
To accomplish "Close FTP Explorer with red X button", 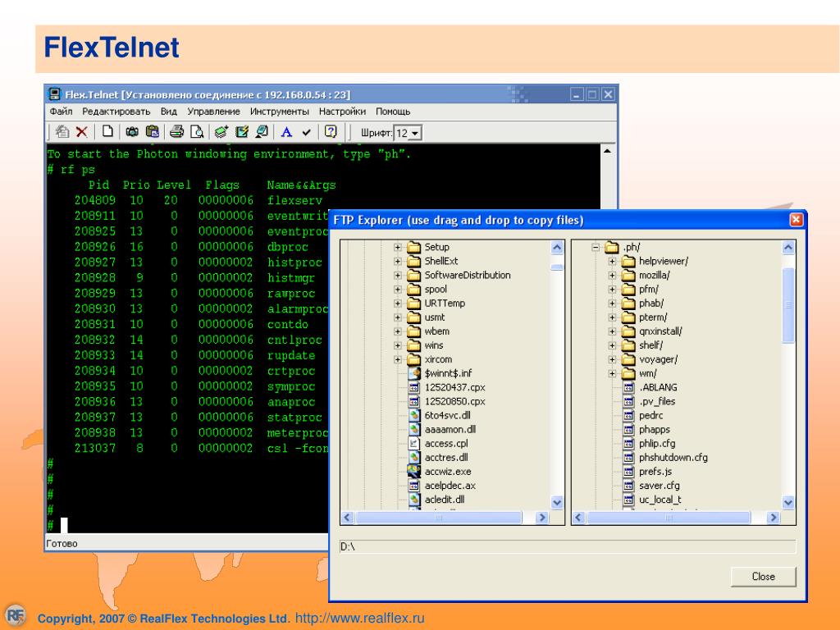I will (796, 220).
